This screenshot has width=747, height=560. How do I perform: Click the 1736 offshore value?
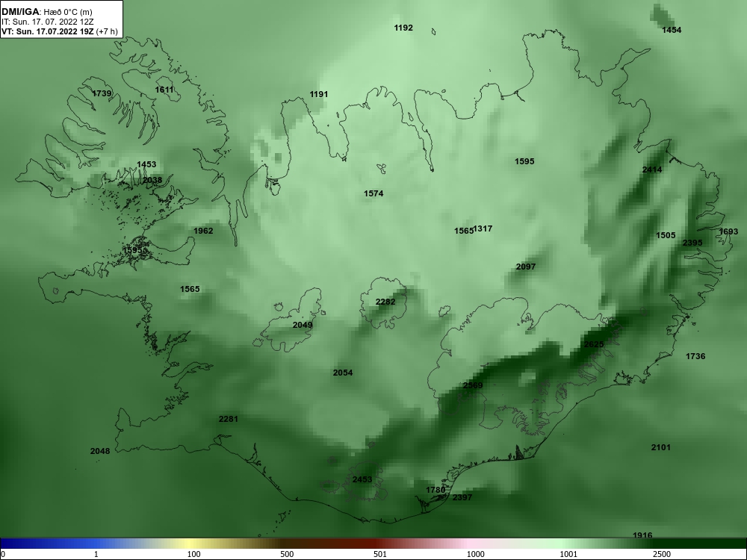(695, 356)
